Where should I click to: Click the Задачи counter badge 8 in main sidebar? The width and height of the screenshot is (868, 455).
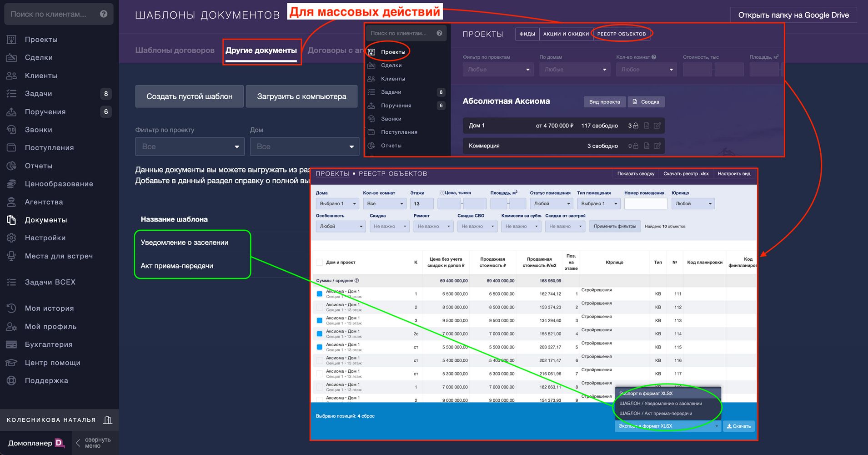click(106, 94)
